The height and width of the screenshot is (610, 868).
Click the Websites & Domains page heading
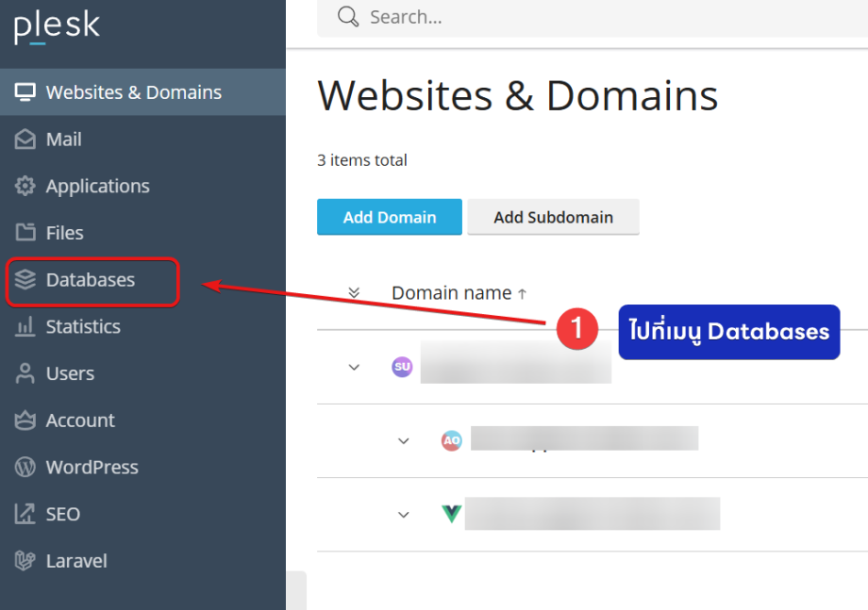518,96
